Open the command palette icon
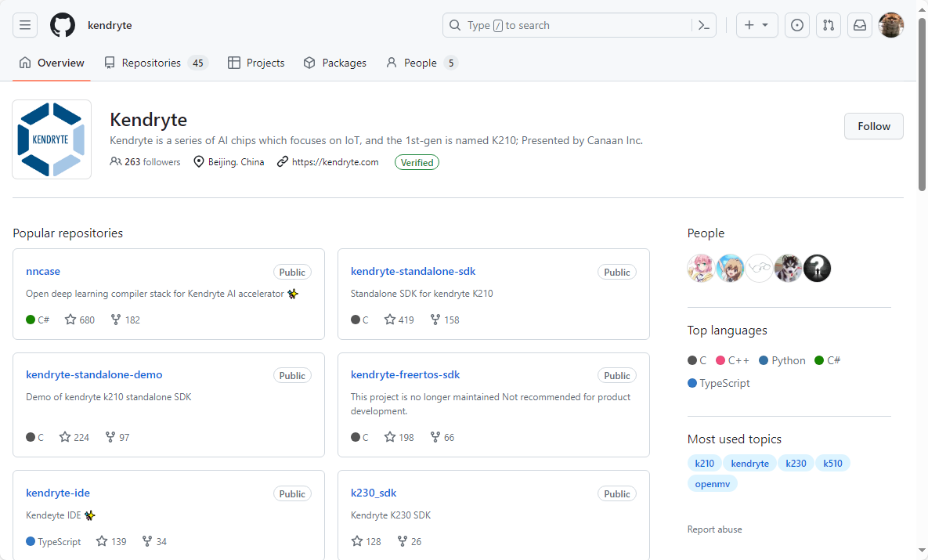This screenshot has width=928, height=560. 703,25
